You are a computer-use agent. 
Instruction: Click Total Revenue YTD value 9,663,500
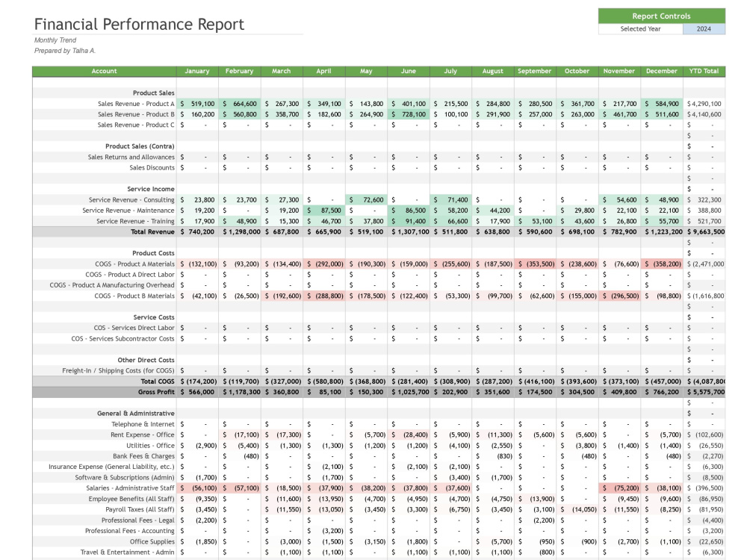coord(704,232)
